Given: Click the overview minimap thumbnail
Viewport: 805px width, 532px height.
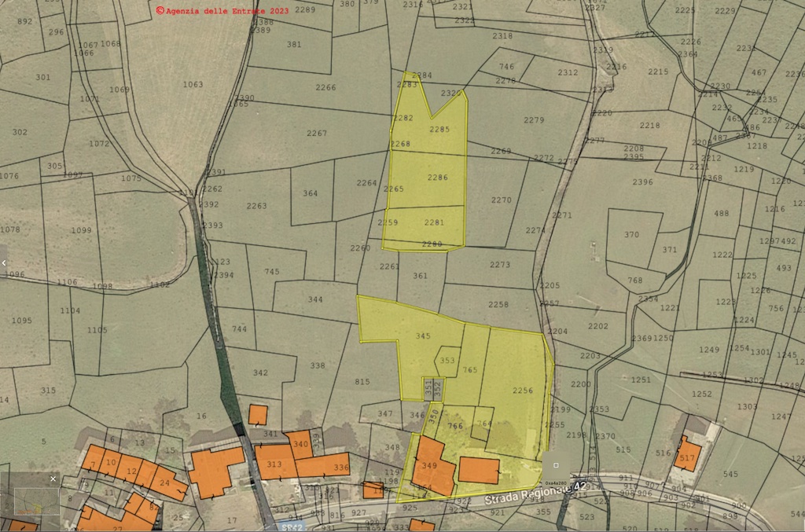Looking at the screenshot, I should tap(31, 499).
